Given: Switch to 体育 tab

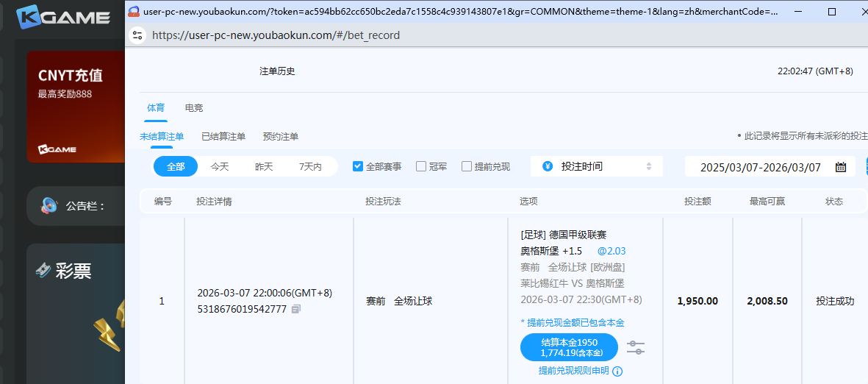Looking at the screenshot, I should coord(156,108).
